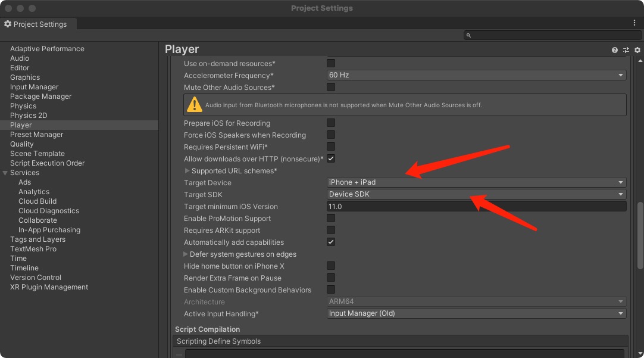
Task: Uncheck Allow downloads over HTTP
Action: coord(330,158)
